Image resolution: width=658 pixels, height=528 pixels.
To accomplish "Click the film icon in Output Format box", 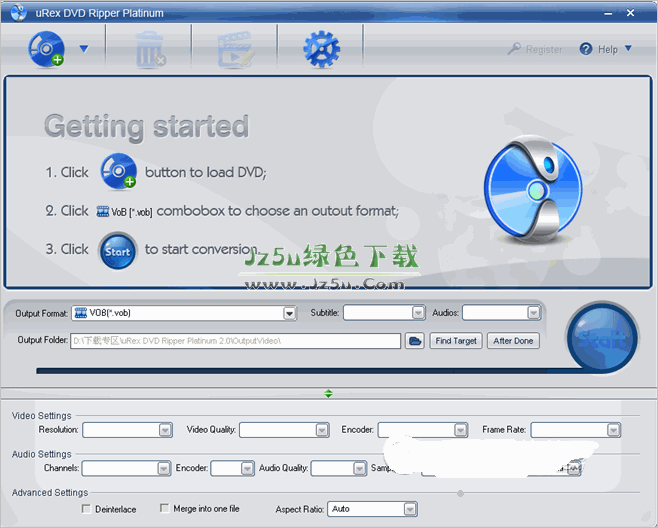I will (x=81, y=313).
